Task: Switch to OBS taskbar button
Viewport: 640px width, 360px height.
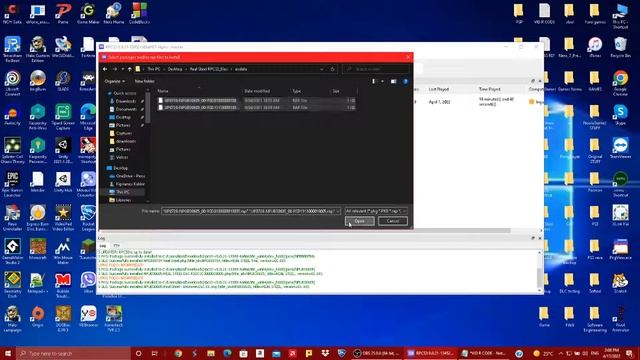Action: click(x=376, y=353)
